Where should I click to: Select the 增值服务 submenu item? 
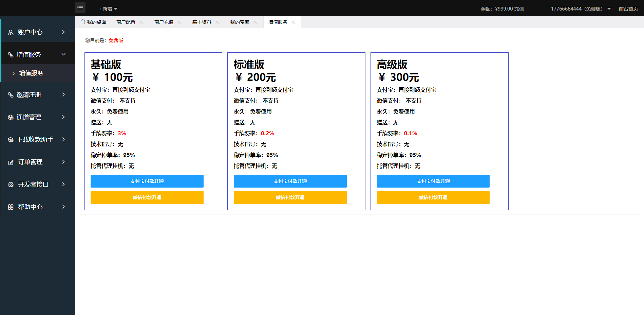point(31,73)
